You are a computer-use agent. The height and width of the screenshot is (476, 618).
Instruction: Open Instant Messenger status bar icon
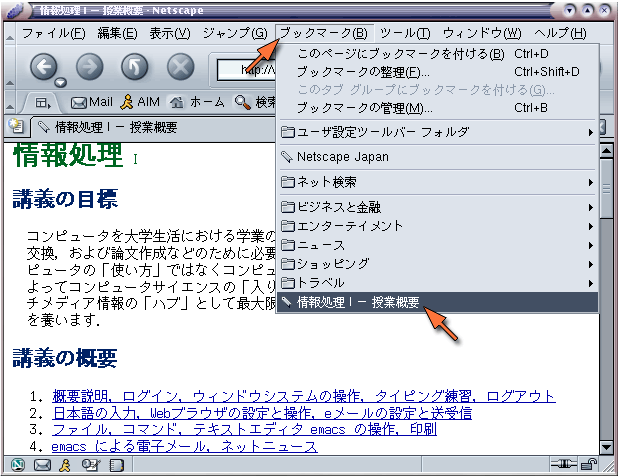(x=65, y=465)
